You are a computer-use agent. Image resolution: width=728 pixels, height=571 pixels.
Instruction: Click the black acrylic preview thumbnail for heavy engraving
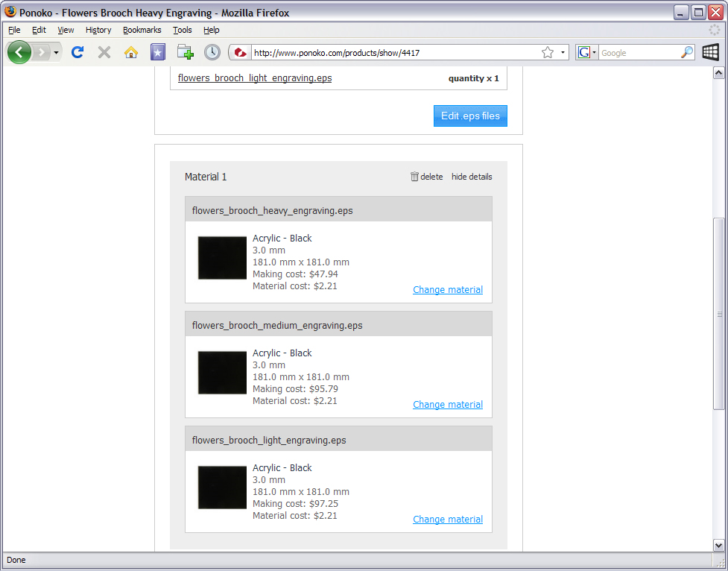point(221,257)
